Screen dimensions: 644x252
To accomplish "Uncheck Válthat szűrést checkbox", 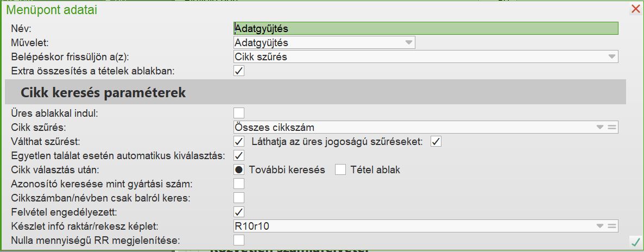I will (238, 141).
